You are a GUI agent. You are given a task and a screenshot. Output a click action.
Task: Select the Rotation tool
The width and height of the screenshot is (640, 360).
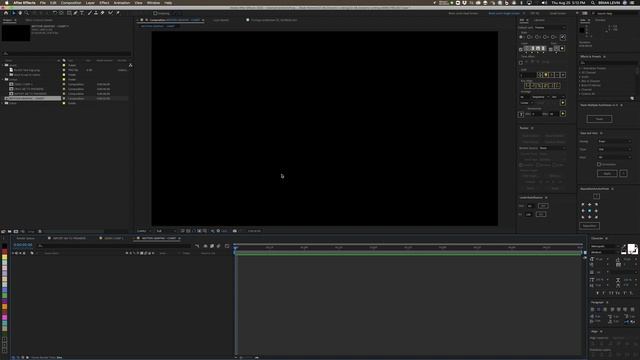55,13
